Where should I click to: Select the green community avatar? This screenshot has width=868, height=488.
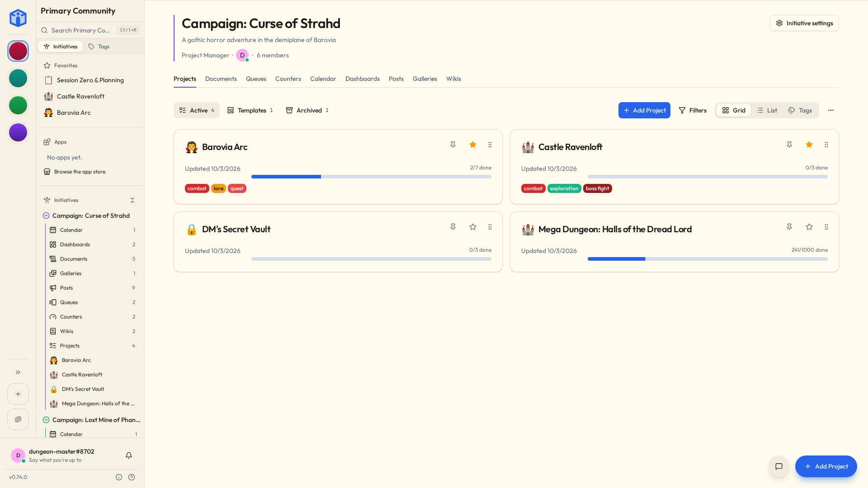(18, 105)
